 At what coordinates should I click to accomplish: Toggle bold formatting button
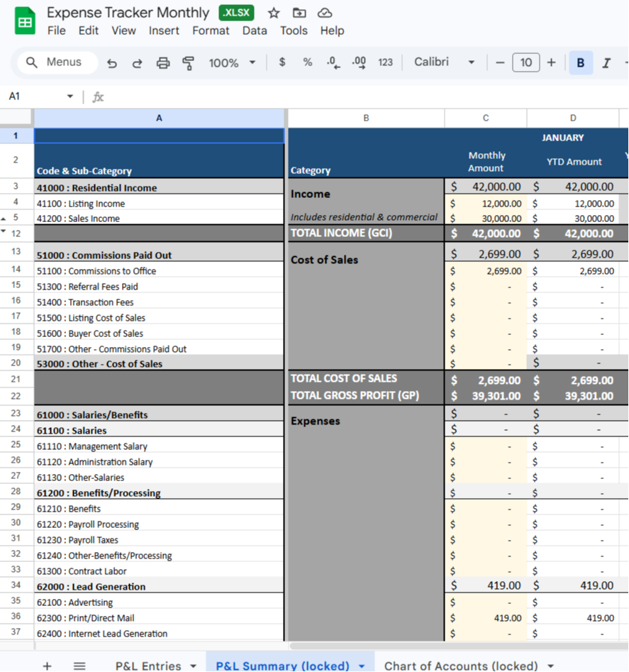(x=580, y=62)
